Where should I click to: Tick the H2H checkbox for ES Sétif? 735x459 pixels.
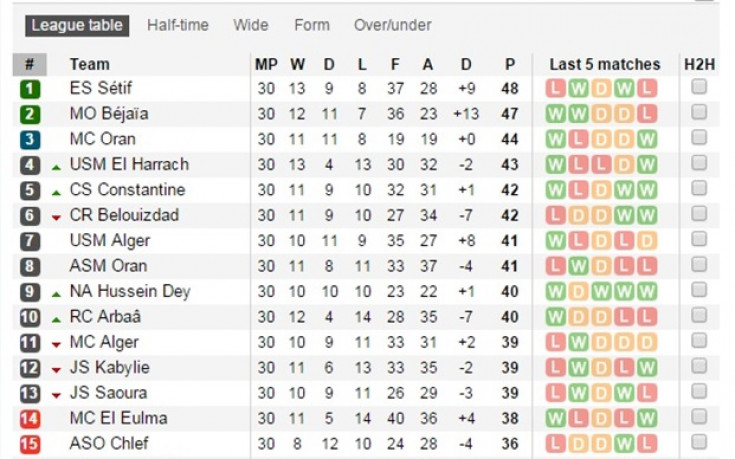tap(699, 87)
